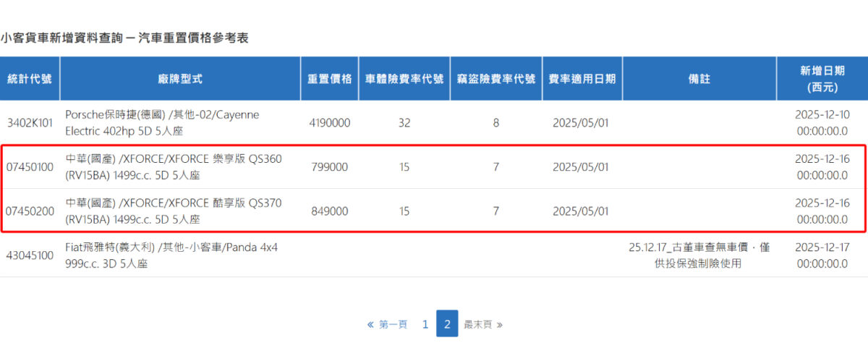Viewport: 868px width, 351px height.
Task: Open page 1 in the pagination
Action: [x=425, y=325]
